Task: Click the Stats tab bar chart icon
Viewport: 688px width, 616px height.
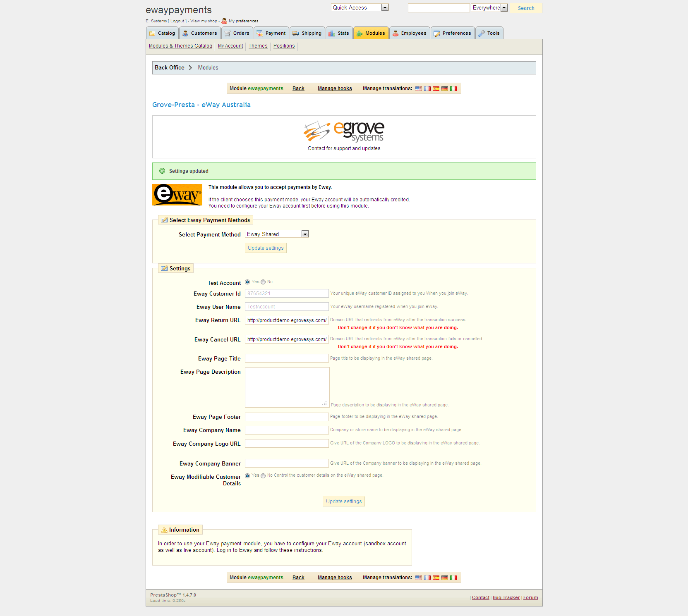Action: (332, 33)
